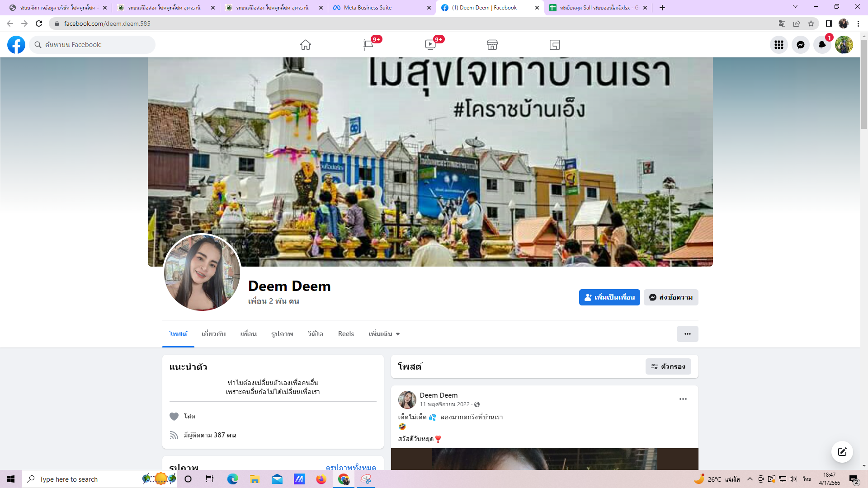Open profile options three-dot button

(687, 334)
